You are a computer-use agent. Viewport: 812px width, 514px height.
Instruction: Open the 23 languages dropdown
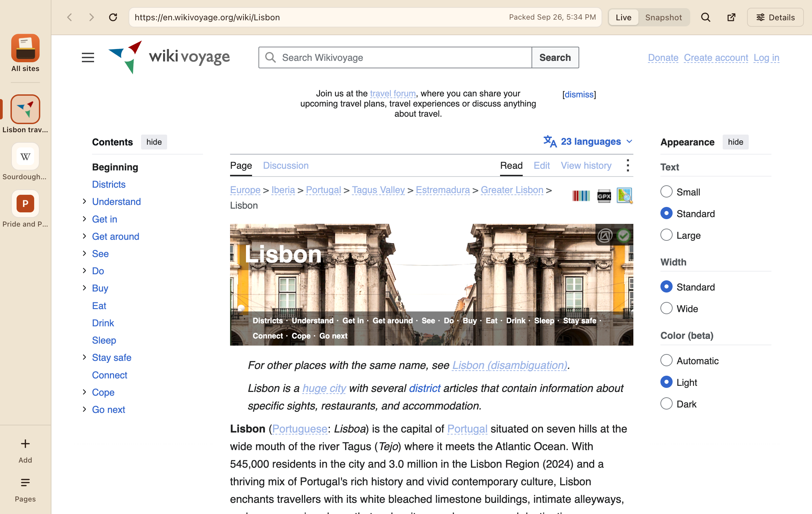click(x=588, y=142)
